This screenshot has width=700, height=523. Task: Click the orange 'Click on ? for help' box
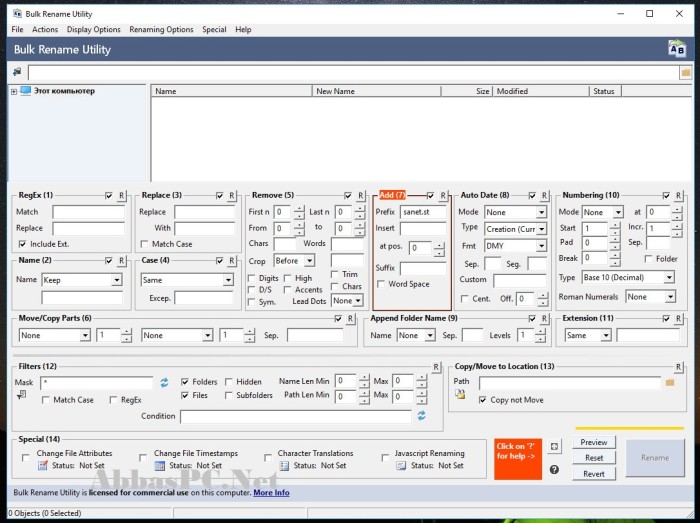pyautogui.click(x=518, y=459)
